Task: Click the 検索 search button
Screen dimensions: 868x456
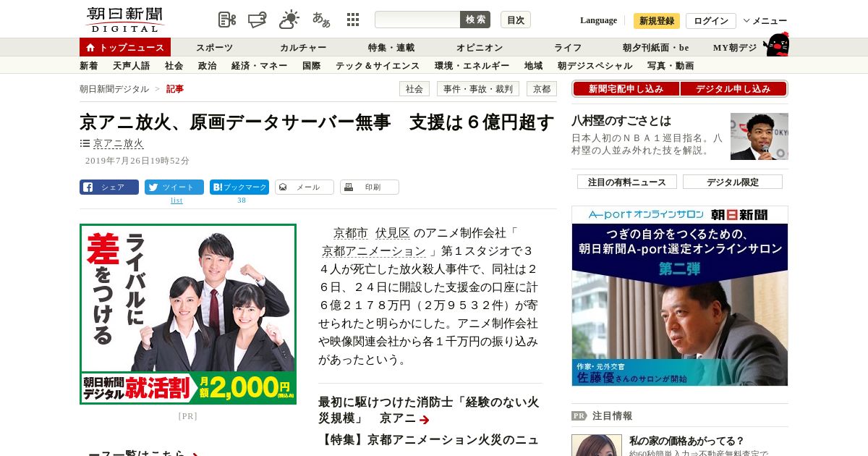Action: (475, 20)
